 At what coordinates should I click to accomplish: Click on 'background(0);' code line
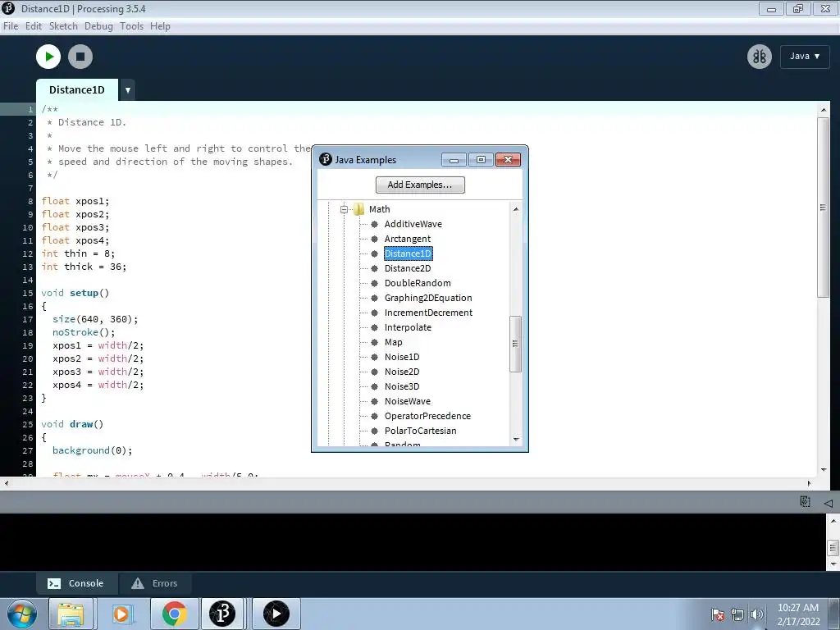(x=92, y=450)
